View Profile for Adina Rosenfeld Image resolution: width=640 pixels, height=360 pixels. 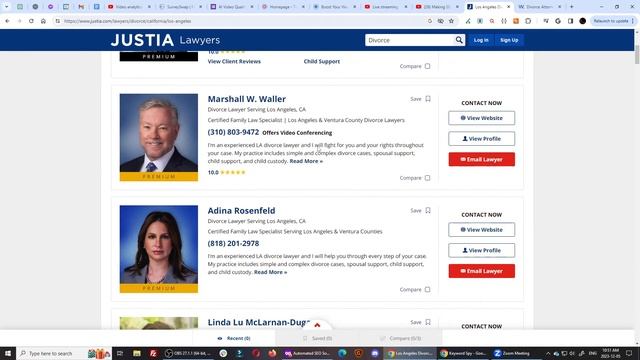pos(482,250)
